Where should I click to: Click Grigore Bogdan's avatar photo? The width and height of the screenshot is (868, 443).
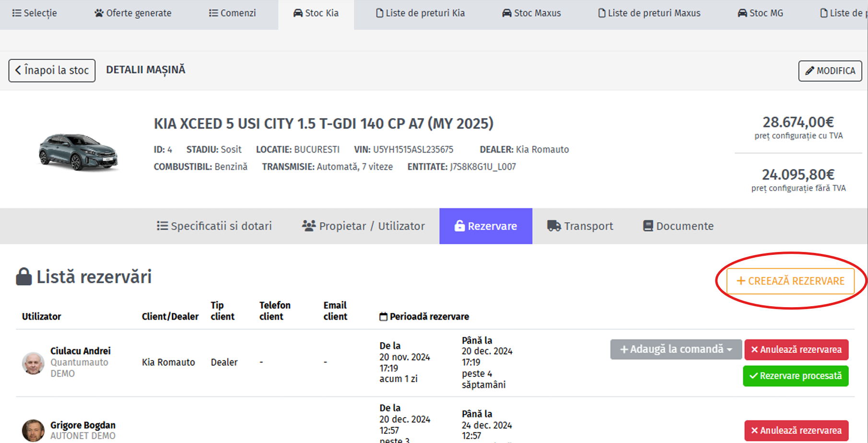coord(33,431)
